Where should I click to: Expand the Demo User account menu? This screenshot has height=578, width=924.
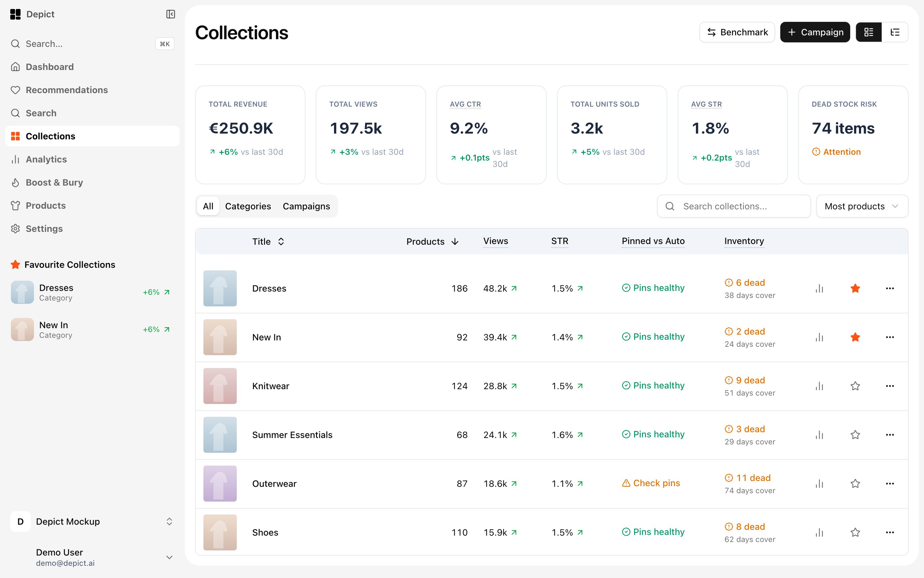92,557
